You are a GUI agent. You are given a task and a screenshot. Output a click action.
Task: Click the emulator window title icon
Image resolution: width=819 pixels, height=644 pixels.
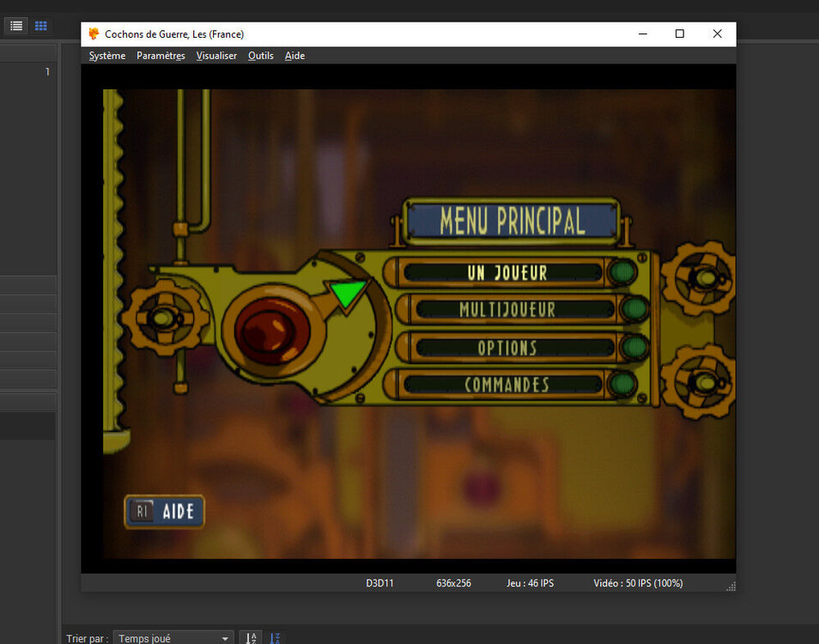pyautogui.click(x=94, y=33)
